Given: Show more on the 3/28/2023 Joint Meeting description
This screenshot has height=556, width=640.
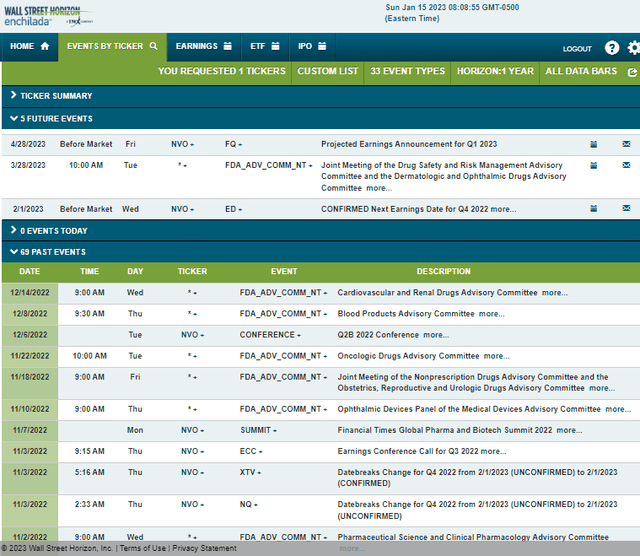Looking at the screenshot, I should [x=379, y=188].
